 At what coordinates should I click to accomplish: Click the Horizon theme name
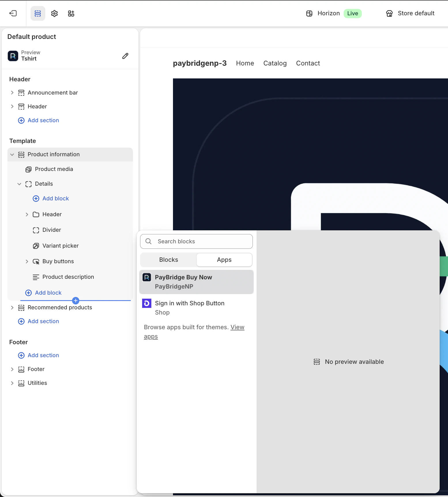[x=329, y=13]
